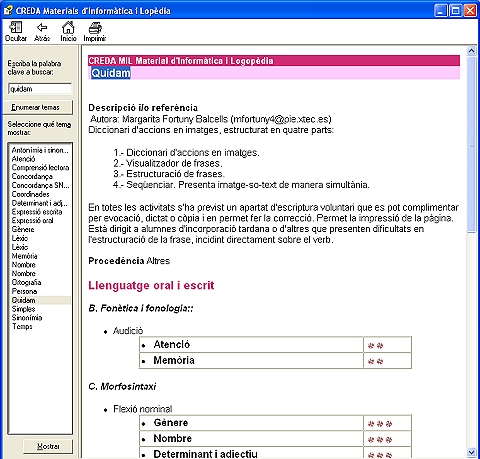Select 'Antonímia i sinon...' in topic list

[40, 150]
